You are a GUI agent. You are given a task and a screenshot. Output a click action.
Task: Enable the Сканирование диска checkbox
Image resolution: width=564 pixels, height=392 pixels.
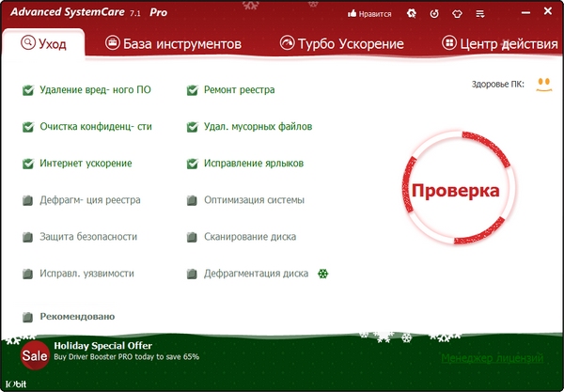pyautogui.click(x=192, y=237)
